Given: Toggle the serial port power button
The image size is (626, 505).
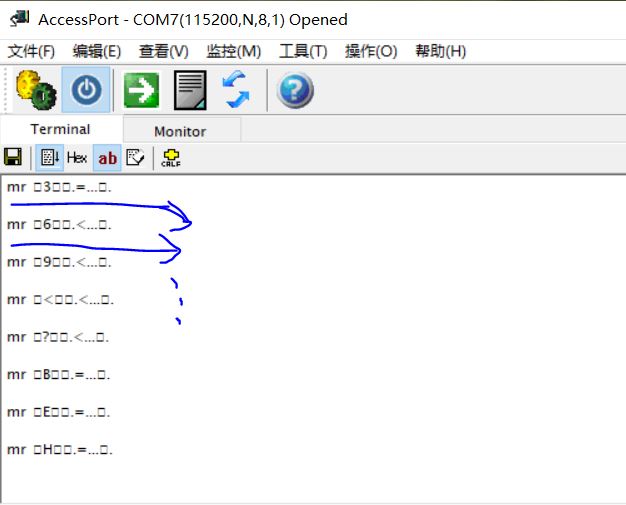Looking at the screenshot, I should 87,91.
